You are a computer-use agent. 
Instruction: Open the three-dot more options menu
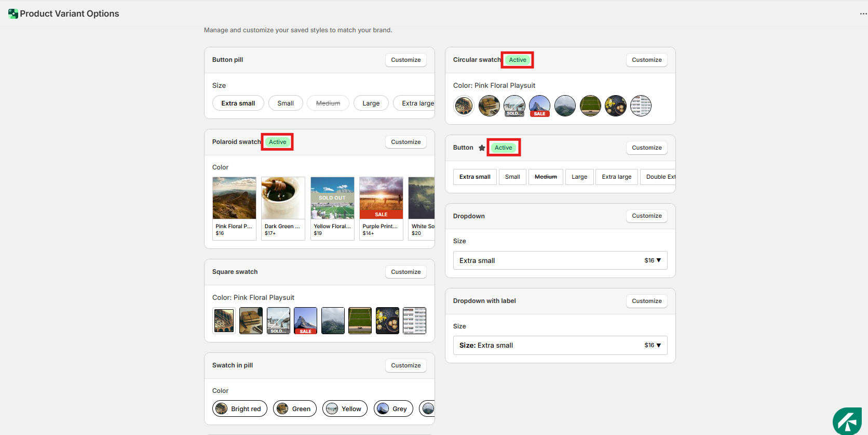pyautogui.click(x=863, y=14)
